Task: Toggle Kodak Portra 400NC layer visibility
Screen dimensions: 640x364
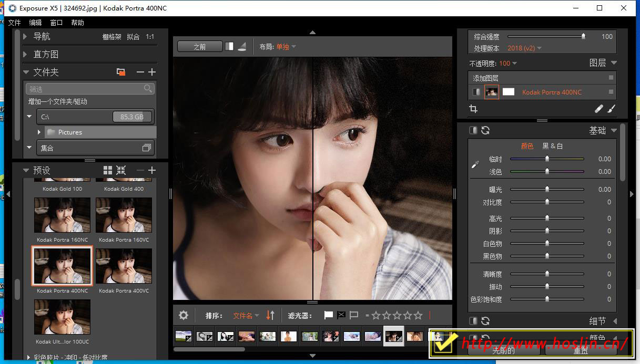Action: point(476,92)
